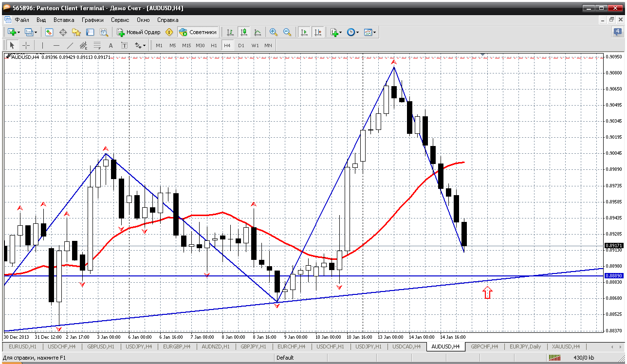The image size is (627, 364).
Task: Open the arrows objects dropdown
Action: (140, 45)
